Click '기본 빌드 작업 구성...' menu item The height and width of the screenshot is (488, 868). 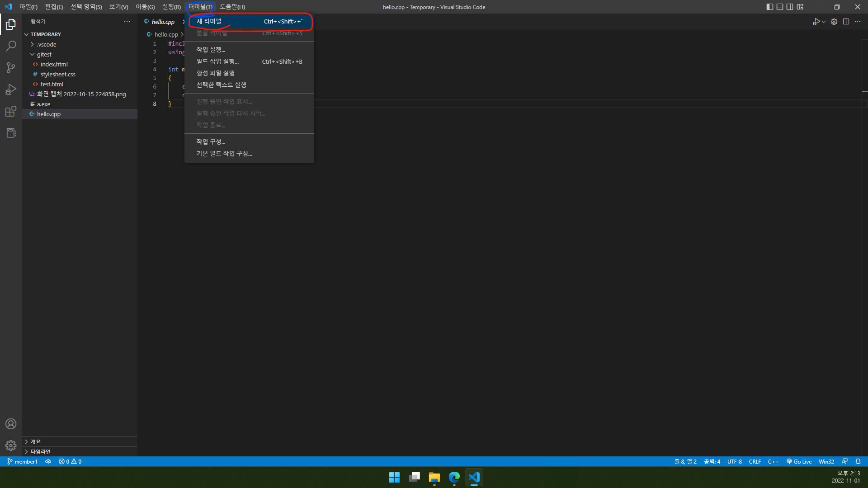point(224,153)
